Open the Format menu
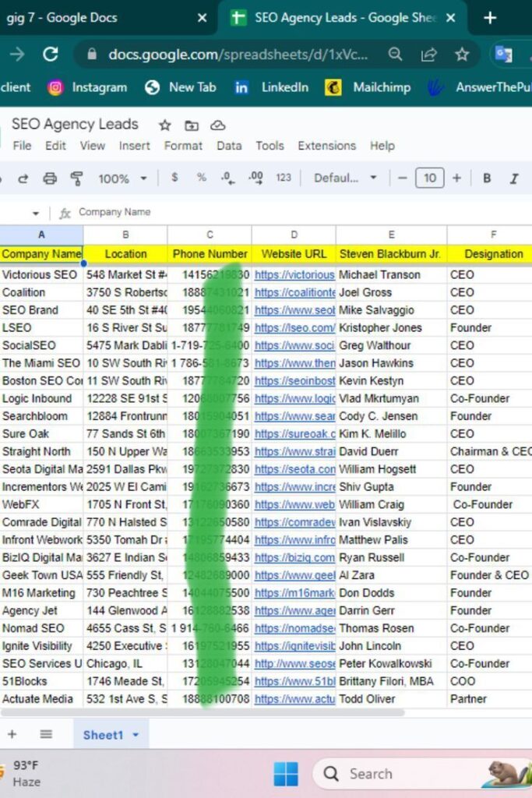The width and height of the screenshot is (532, 798). (183, 146)
